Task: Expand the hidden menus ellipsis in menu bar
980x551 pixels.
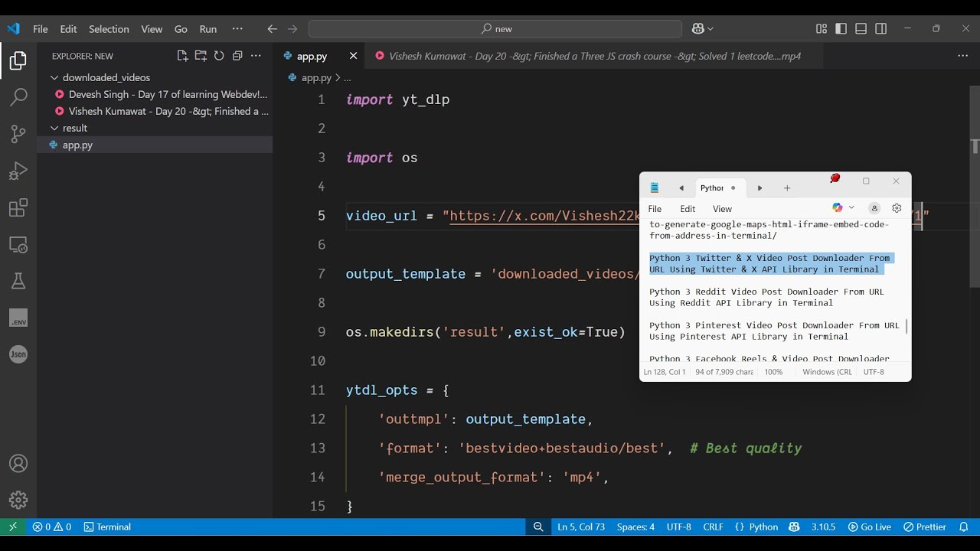Action: click(237, 29)
